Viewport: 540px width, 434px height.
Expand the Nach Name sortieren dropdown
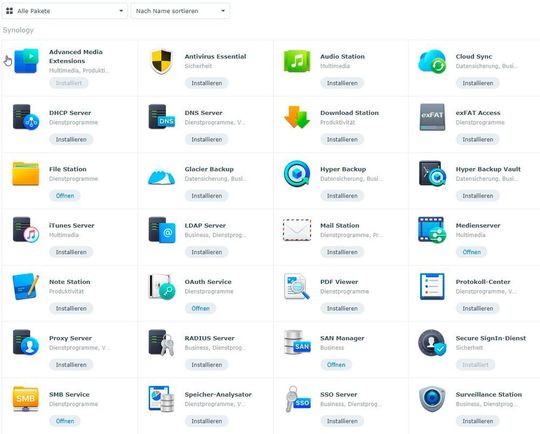tap(180, 11)
